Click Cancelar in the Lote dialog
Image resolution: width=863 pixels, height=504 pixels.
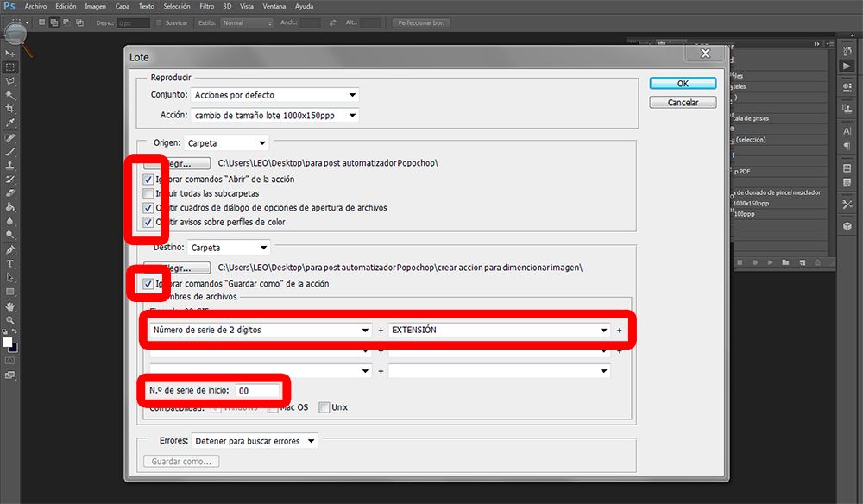click(x=683, y=103)
